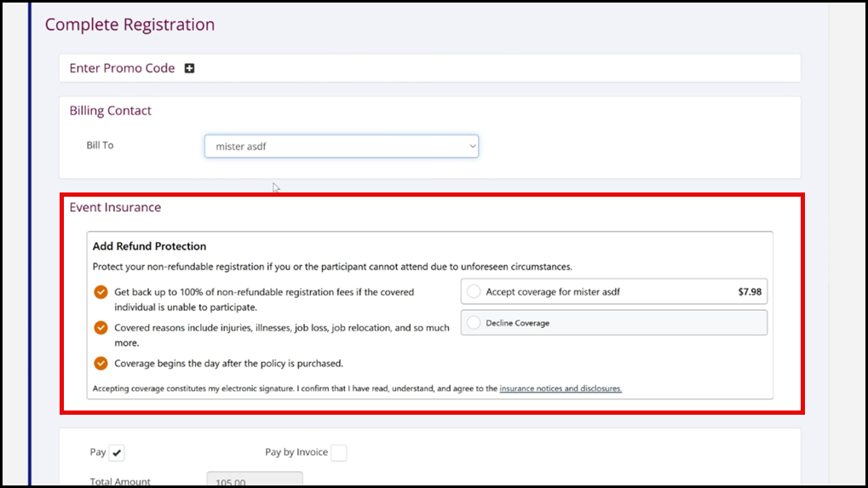
Task: Click the orange checkmark beside "Get back up to 100%"
Action: [101, 292]
